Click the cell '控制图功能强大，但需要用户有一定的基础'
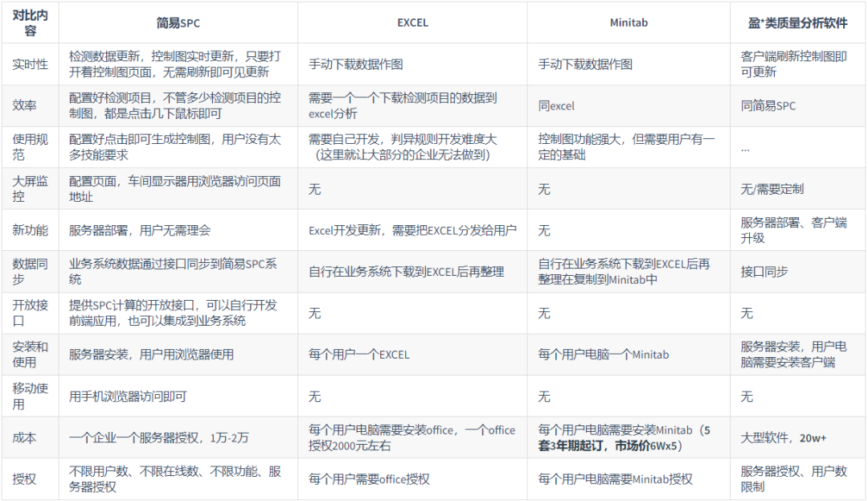This screenshot has width=868, height=501. coord(627,147)
